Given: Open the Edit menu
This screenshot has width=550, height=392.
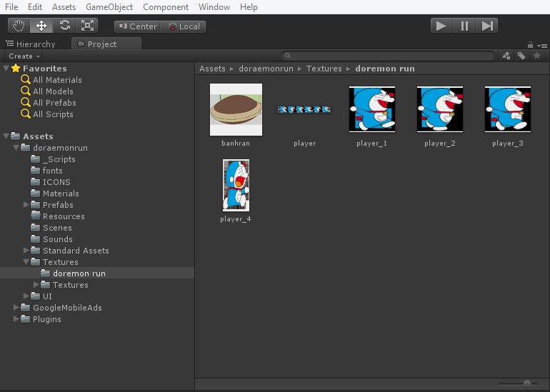Looking at the screenshot, I should click(35, 7).
